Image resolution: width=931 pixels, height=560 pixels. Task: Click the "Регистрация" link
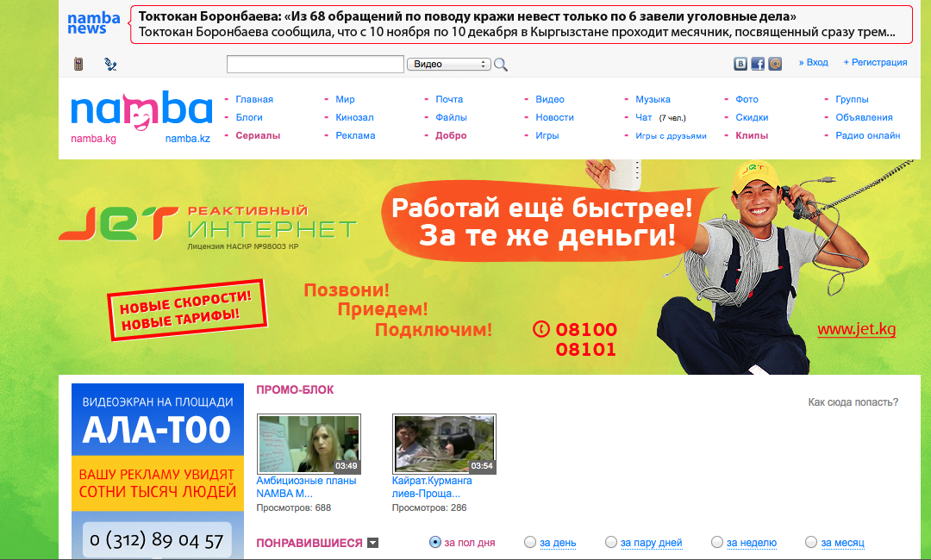pos(878,62)
